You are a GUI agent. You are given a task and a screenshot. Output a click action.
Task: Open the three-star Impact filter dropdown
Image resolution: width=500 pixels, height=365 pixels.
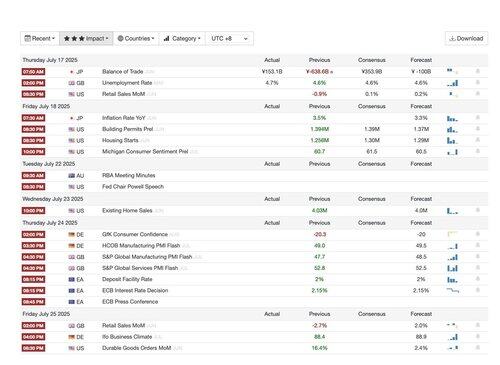(x=86, y=38)
